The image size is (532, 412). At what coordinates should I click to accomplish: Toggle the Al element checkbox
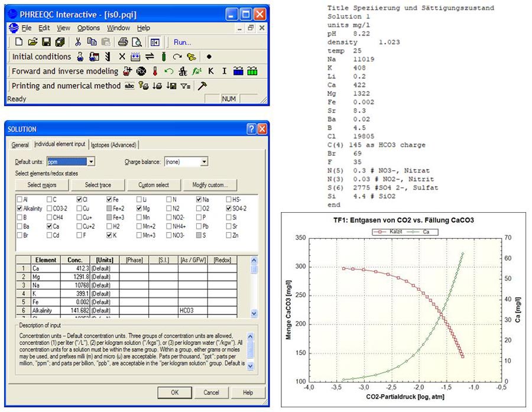pyautogui.click(x=20, y=200)
